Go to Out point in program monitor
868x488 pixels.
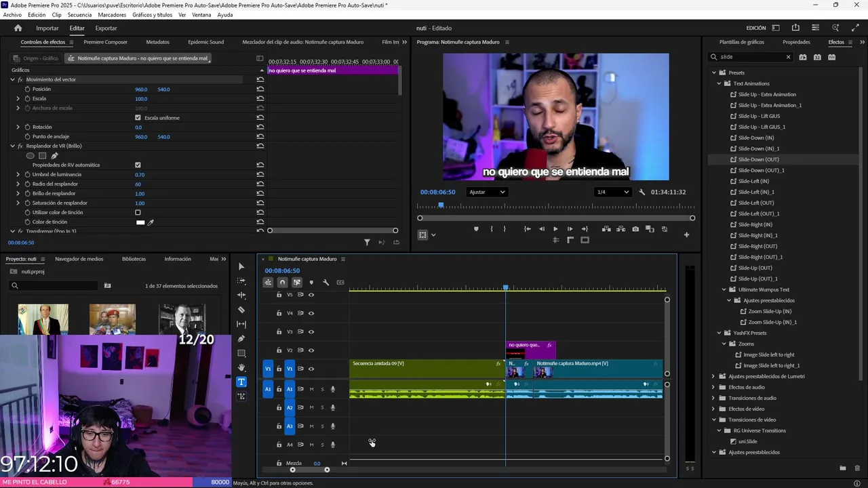tap(585, 229)
